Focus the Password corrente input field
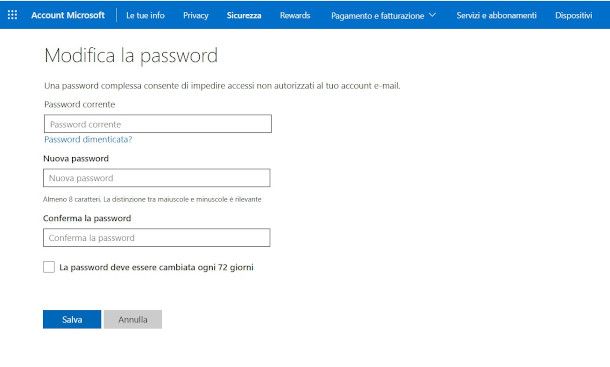Screen dimensions: 610x367 [158, 124]
